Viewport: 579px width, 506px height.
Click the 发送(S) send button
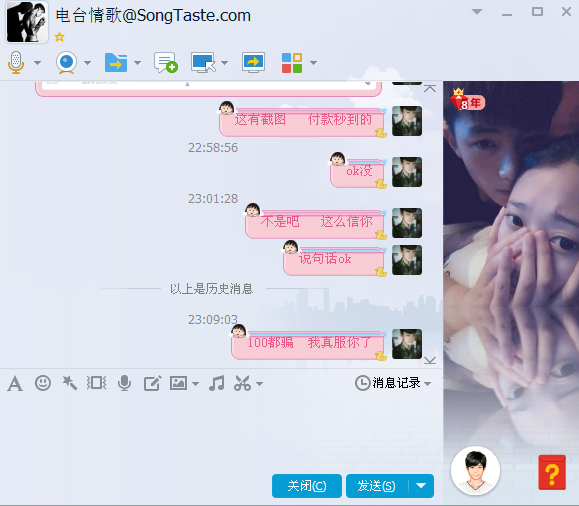(x=377, y=486)
